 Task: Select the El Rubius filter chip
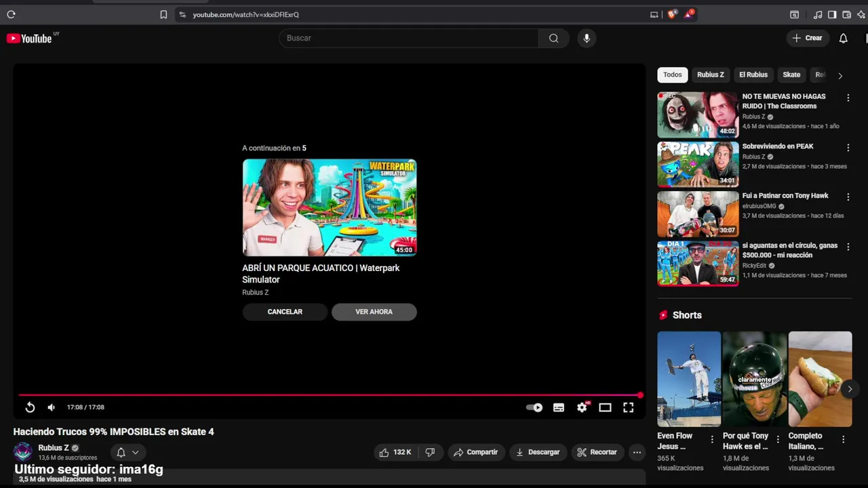pos(753,75)
